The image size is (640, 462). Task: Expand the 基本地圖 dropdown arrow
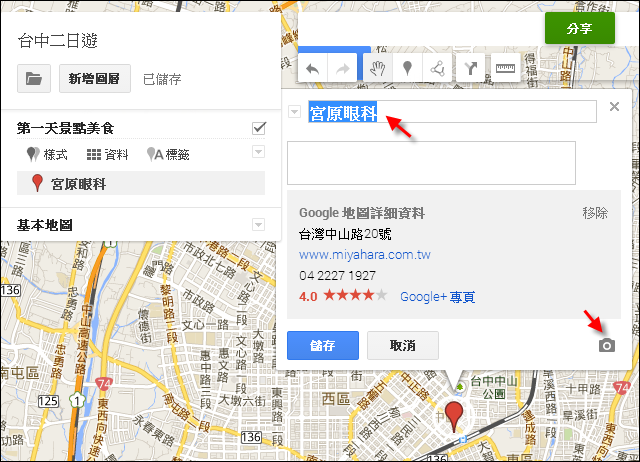pyautogui.click(x=258, y=224)
